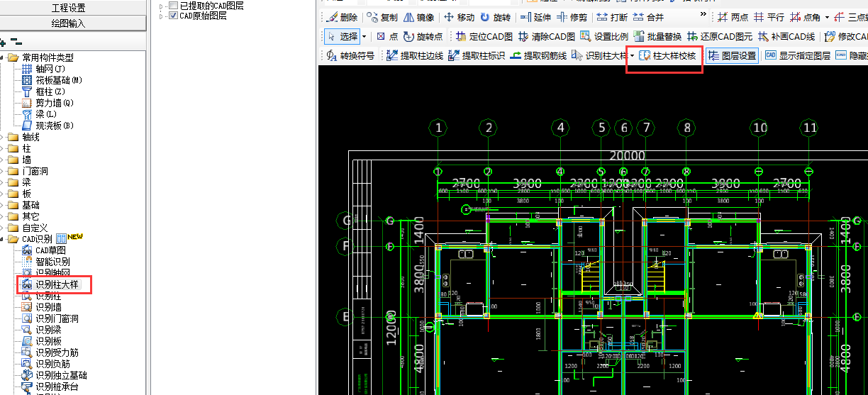Viewport: 868px width, 395px height.
Task: Collapse the 常用构件类型 tree folder
Action: point(3,57)
